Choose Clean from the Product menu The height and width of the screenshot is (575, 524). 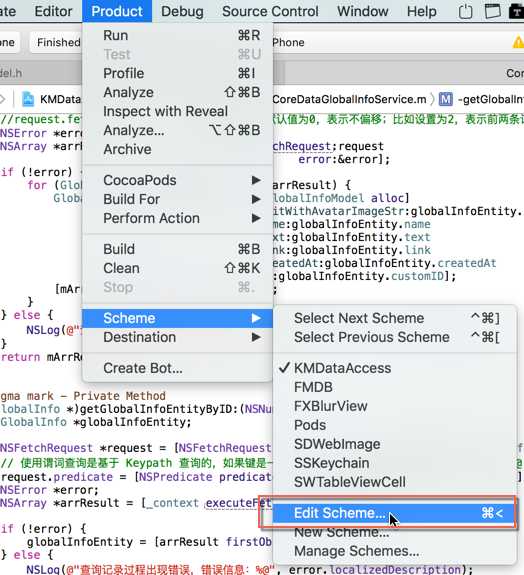click(x=177, y=268)
